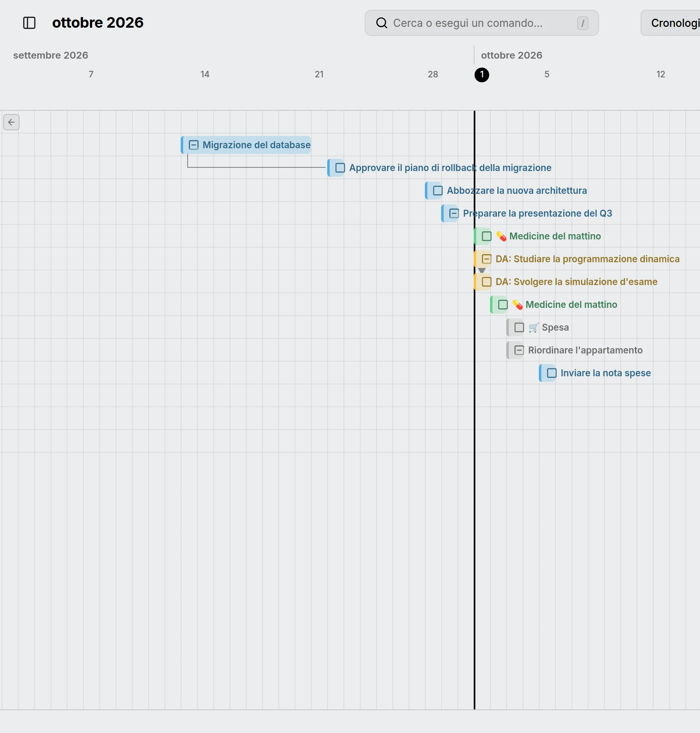This screenshot has height=733, width=700.
Task: Click the ottobre 2026 timeline month label
Action: tap(512, 55)
